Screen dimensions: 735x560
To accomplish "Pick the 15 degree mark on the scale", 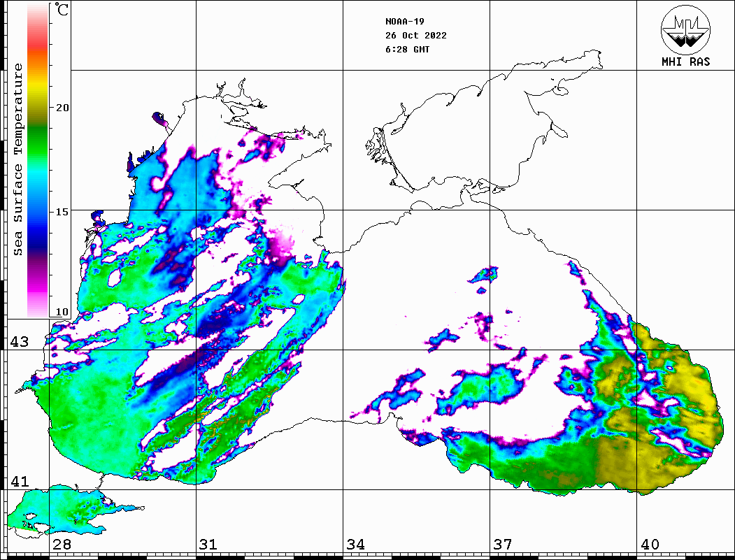I will [x=63, y=211].
